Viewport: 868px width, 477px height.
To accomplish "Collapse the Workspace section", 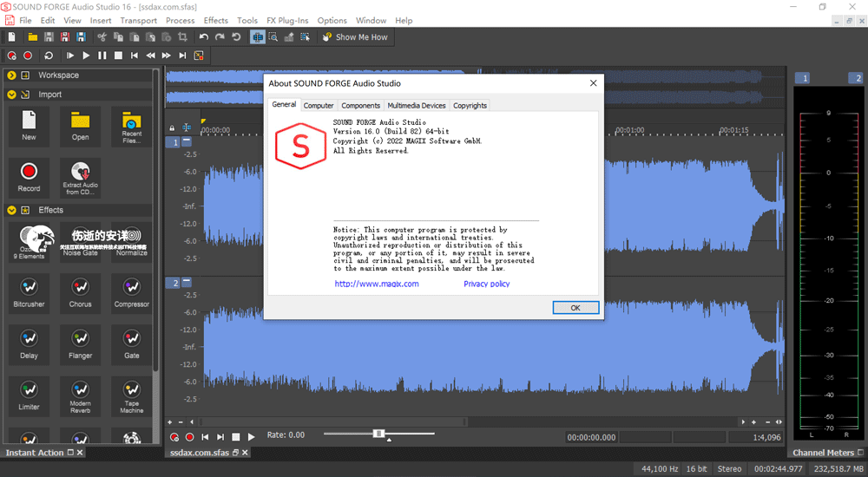I will [11, 75].
